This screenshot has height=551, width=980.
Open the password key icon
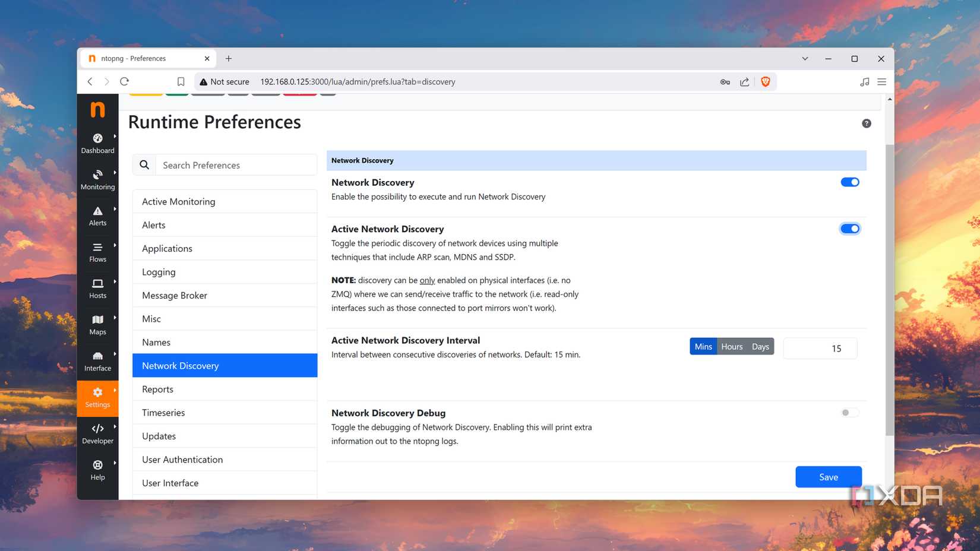[x=725, y=82]
